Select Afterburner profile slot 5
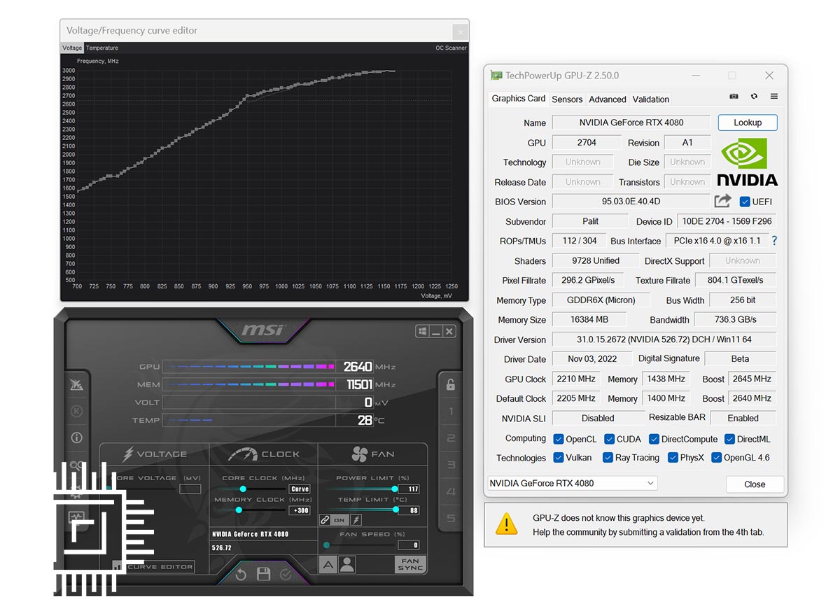Image resolution: width=840 pixels, height=616 pixels. pyautogui.click(x=451, y=518)
